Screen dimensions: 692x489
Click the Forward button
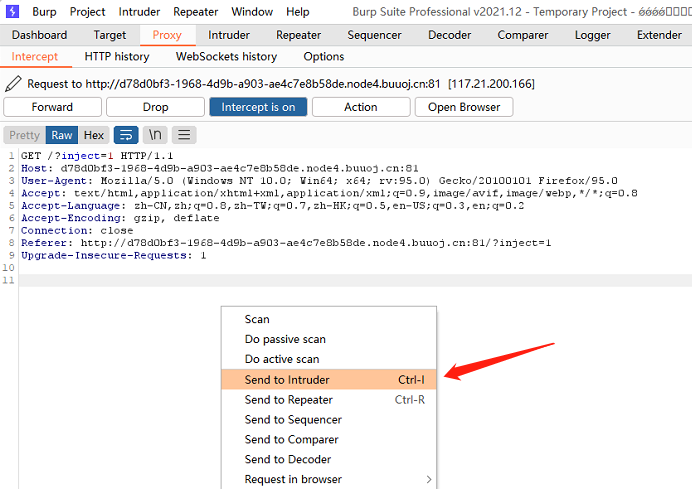point(53,107)
